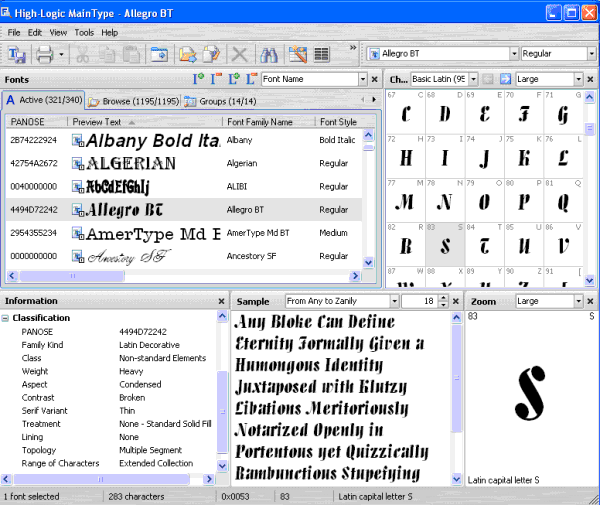Select the ALIBI font row
Screen dimensions: 600x505
click(x=184, y=187)
